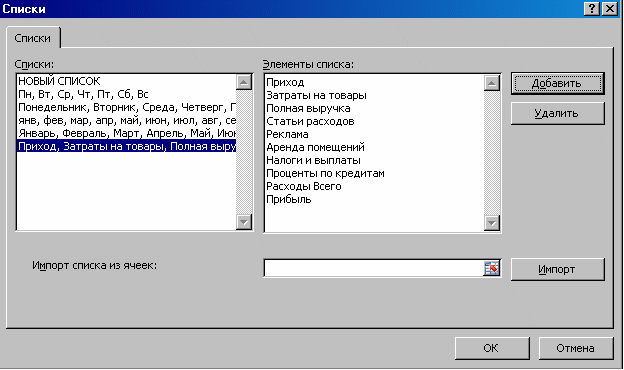Close the Списки dialog with the X button
Image resolution: width=624 pixels, height=370 pixels.
point(610,8)
